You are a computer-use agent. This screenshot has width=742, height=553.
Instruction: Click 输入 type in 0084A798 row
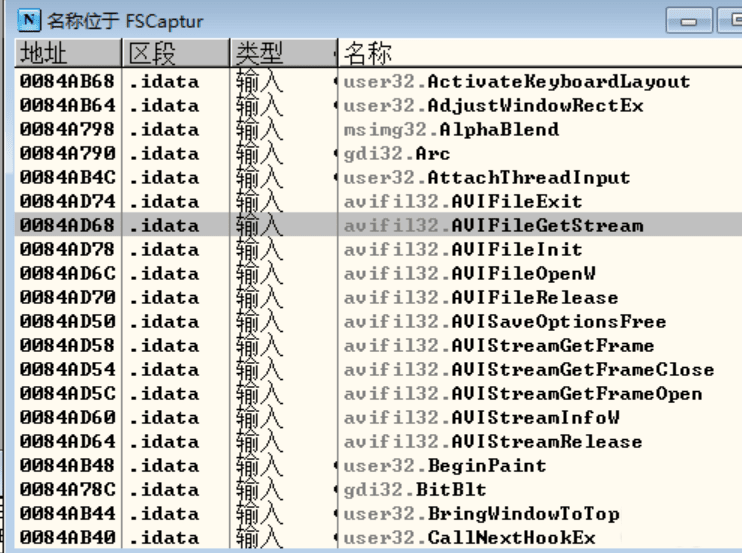pyautogui.click(x=259, y=130)
